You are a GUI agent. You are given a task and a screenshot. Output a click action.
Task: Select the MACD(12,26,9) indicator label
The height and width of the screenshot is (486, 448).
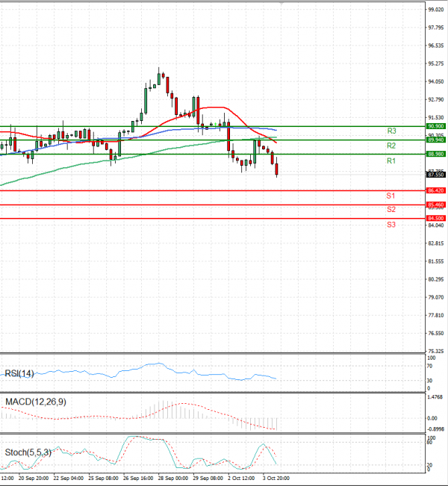pyautogui.click(x=36, y=402)
